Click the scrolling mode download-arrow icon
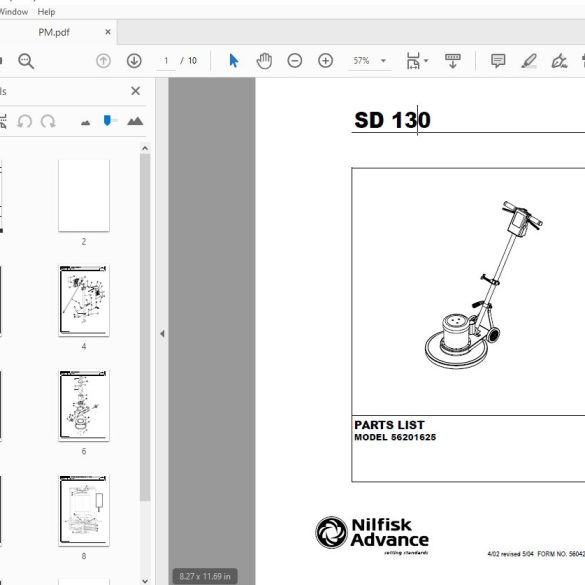585x585 pixels. click(453, 61)
